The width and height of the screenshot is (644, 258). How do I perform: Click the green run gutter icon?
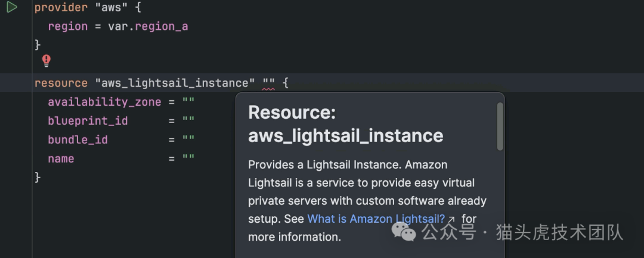click(x=11, y=8)
